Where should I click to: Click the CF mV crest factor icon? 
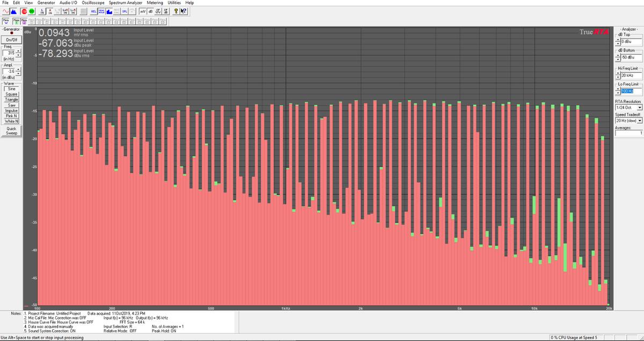click(x=158, y=11)
